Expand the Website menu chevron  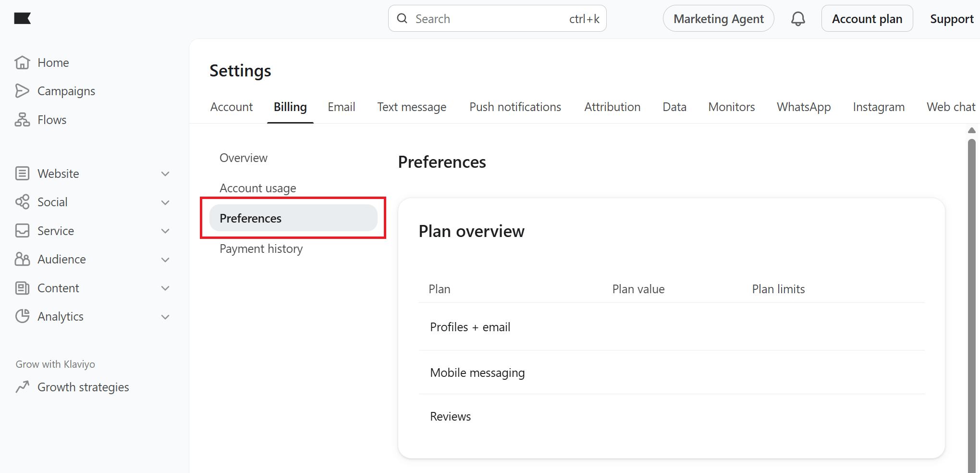click(x=165, y=174)
